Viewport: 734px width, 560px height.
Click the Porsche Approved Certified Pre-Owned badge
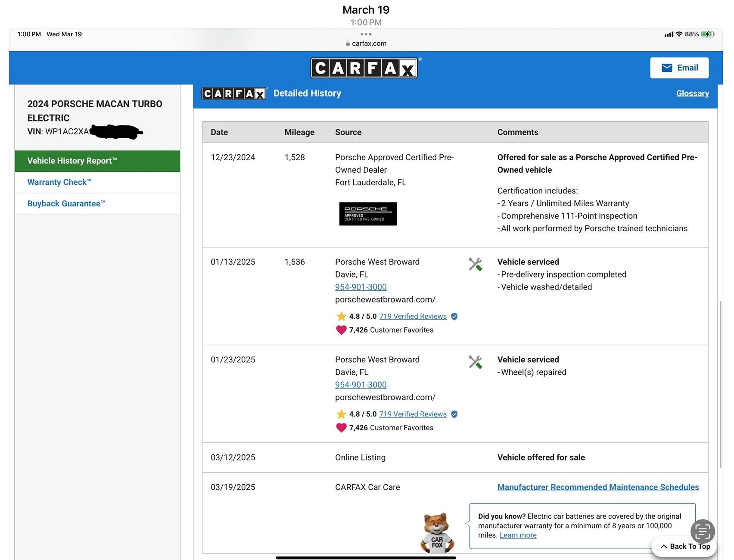pyautogui.click(x=368, y=214)
